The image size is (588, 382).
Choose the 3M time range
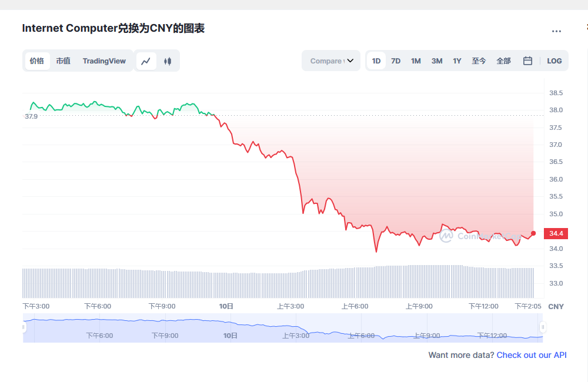(x=437, y=61)
